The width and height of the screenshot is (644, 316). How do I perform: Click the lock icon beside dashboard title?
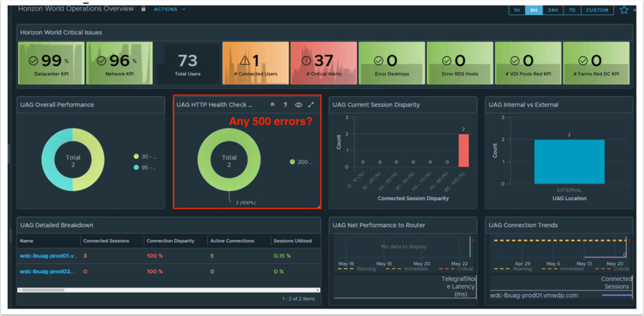(x=143, y=9)
